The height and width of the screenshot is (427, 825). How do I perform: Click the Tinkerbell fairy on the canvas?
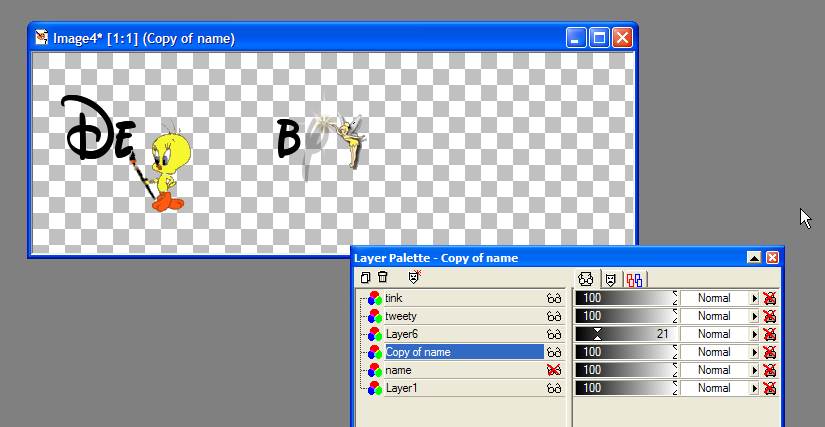click(x=351, y=141)
